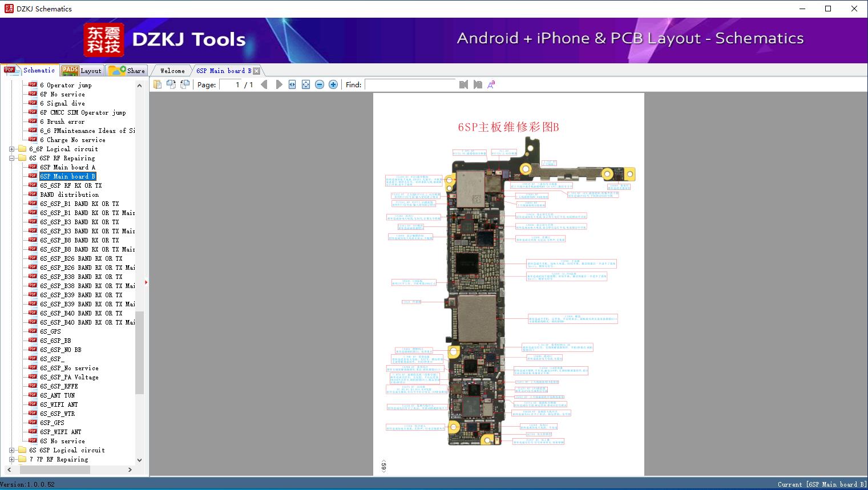Open the Share tab
Screen dimensions: 868x490
127,71
